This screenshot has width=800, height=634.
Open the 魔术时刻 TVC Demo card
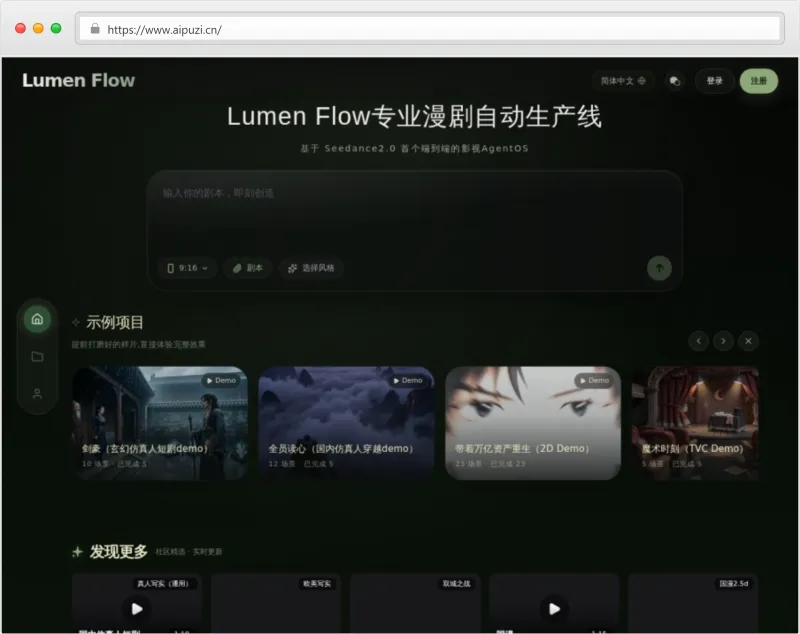(x=695, y=423)
